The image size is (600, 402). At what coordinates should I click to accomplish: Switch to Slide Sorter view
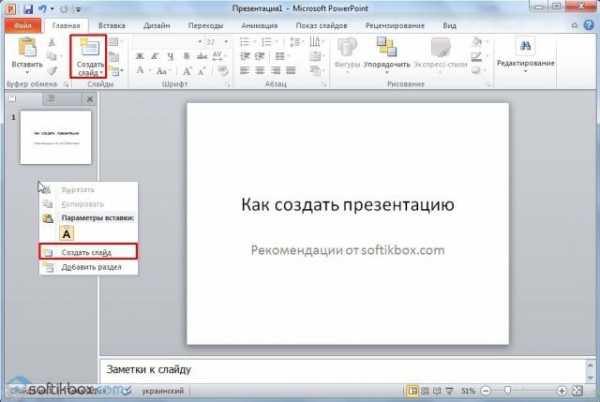pos(425,391)
